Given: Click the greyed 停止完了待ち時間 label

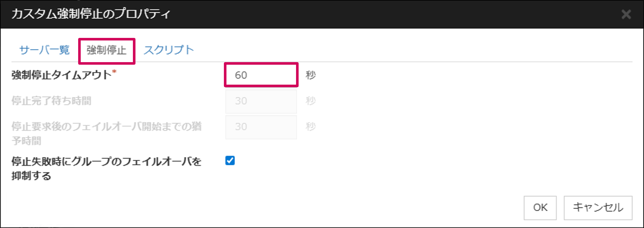Looking at the screenshot, I should click(51, 101).
